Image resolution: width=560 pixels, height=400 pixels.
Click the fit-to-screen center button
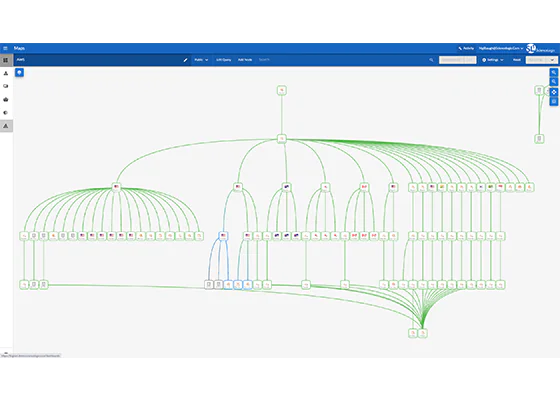click(x=554, y=92)
